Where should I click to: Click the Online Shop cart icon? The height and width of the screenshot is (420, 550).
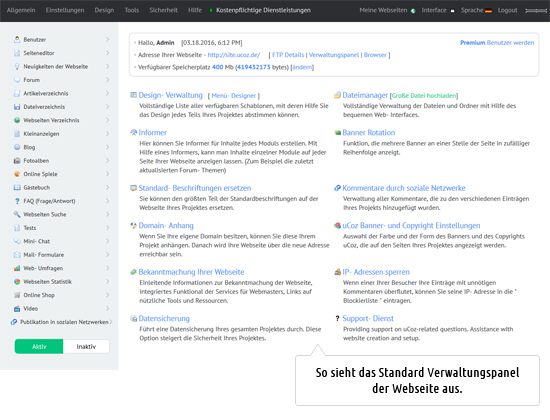pos(17,295)
